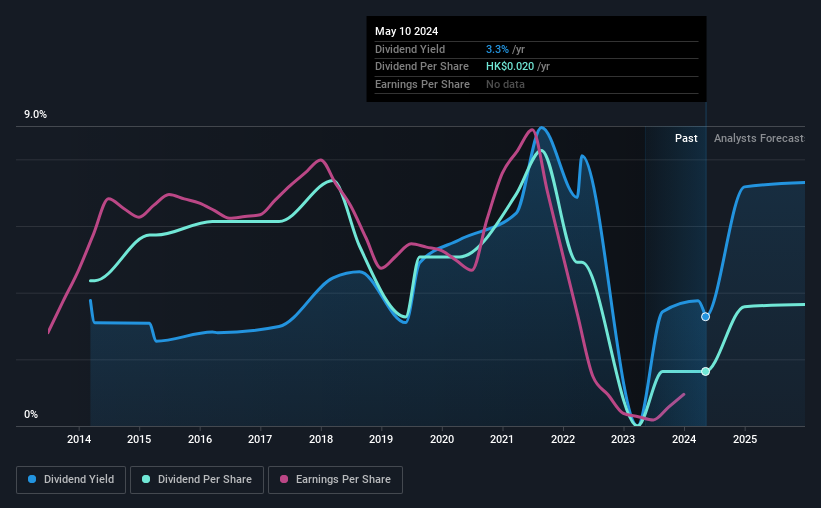
Task: Toggle the Dividend Yield legend button
Action: tap(71, 480)
